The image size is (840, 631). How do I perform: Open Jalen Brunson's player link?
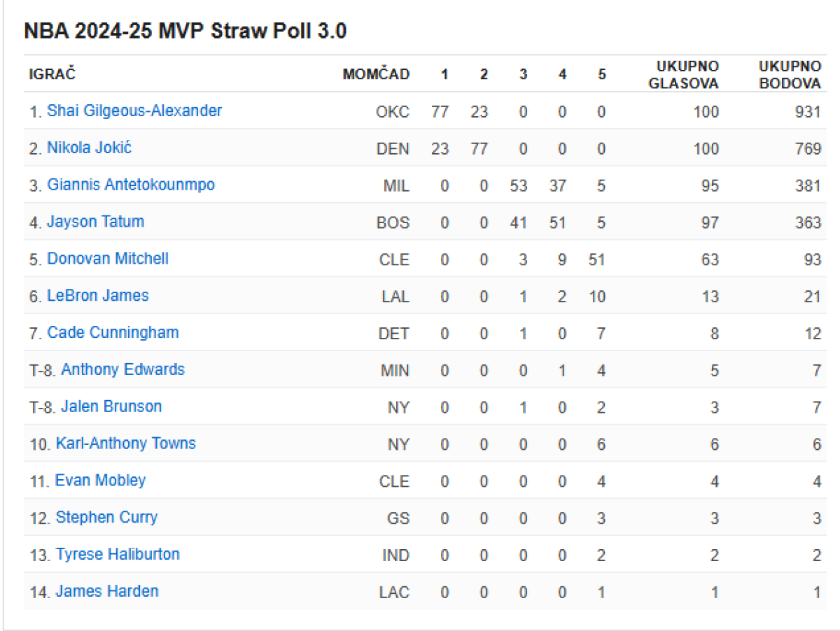pyautogui.click(x=111, y=406)
